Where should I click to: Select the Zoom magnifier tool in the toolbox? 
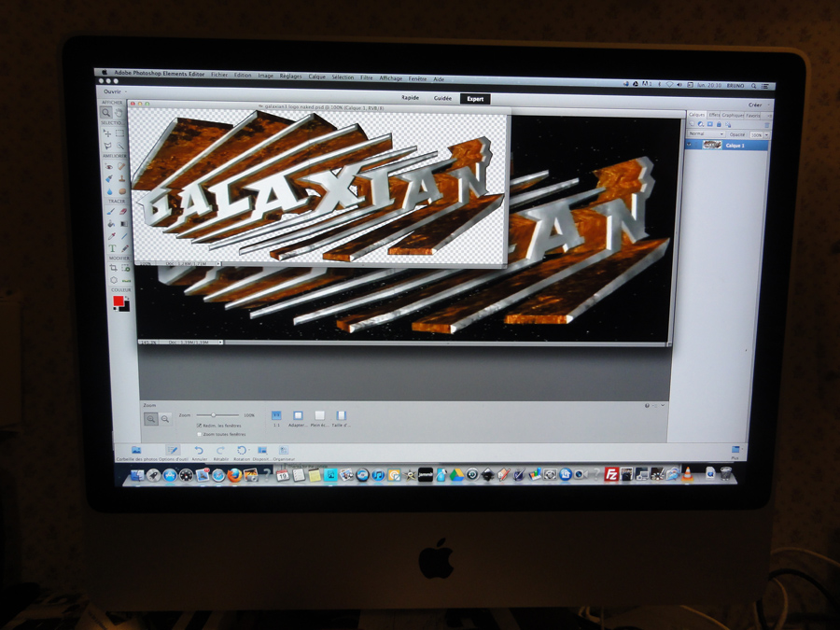(x=105, y=113)
